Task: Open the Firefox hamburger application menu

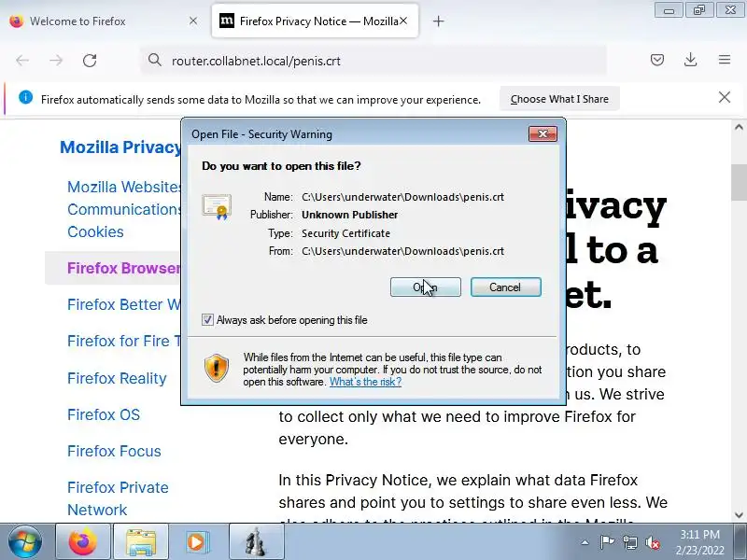Action: coord(725,60)
